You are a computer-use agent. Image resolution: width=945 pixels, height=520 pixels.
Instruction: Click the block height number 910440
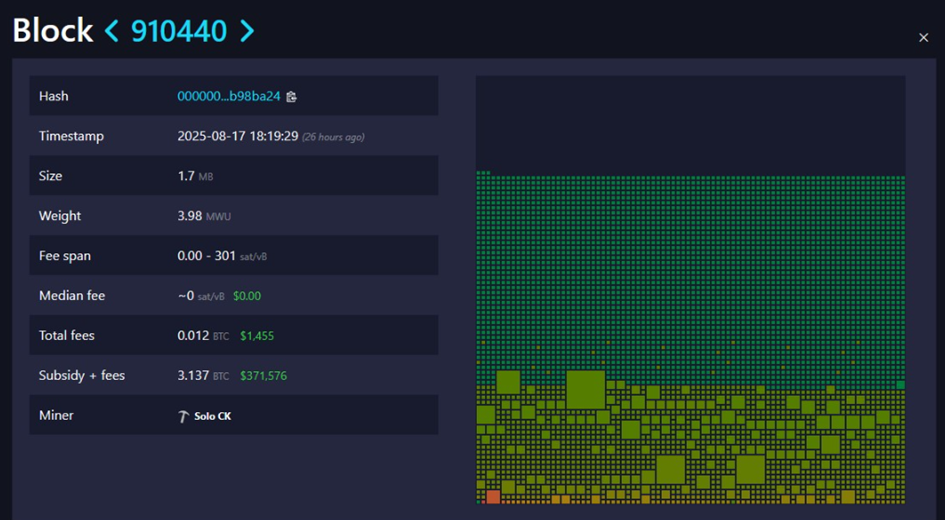click(179, 31)
